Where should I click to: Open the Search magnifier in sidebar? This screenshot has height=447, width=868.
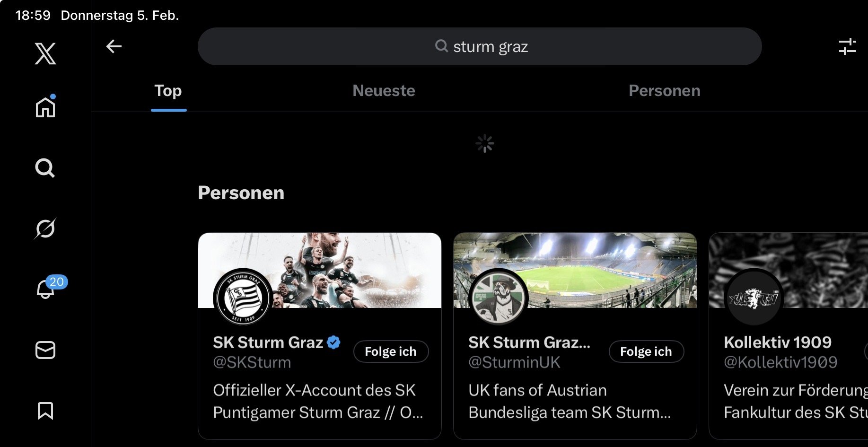pos(45,168)
